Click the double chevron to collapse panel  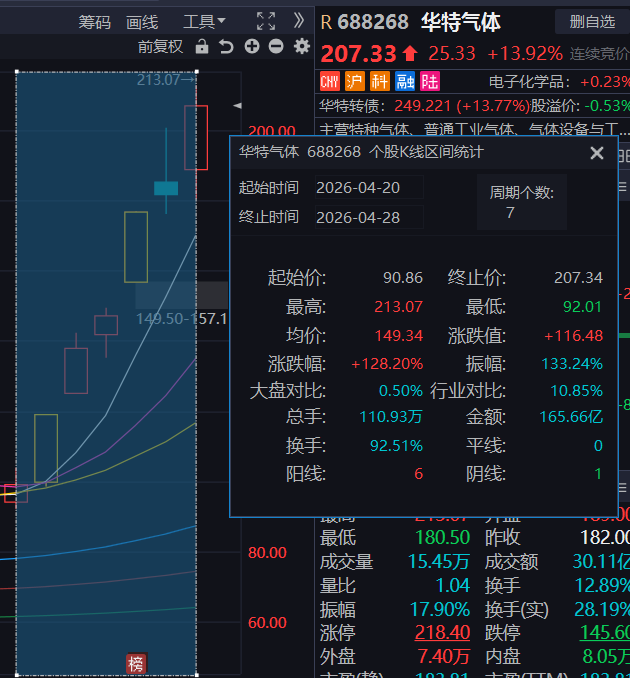299,20
